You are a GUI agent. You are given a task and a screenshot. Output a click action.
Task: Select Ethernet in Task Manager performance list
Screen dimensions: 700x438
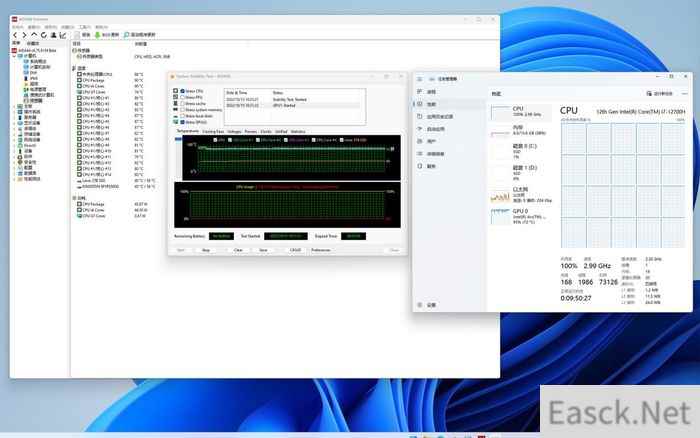[521, 195]
